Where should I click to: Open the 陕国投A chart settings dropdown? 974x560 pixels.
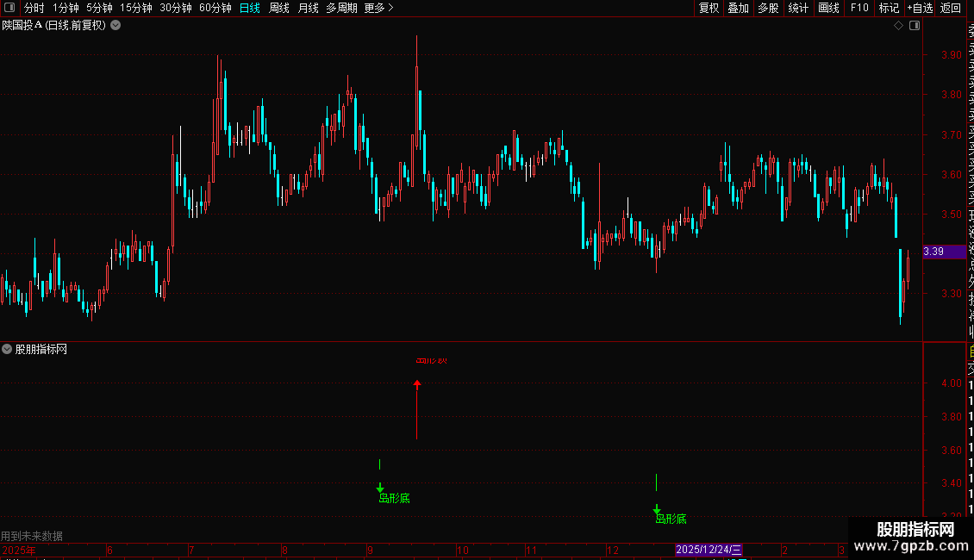click(116, 26)
